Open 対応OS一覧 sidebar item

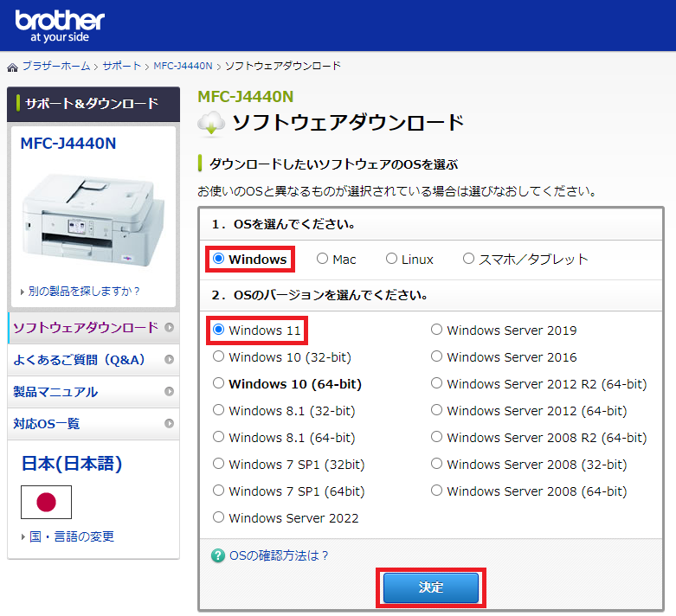93,423
